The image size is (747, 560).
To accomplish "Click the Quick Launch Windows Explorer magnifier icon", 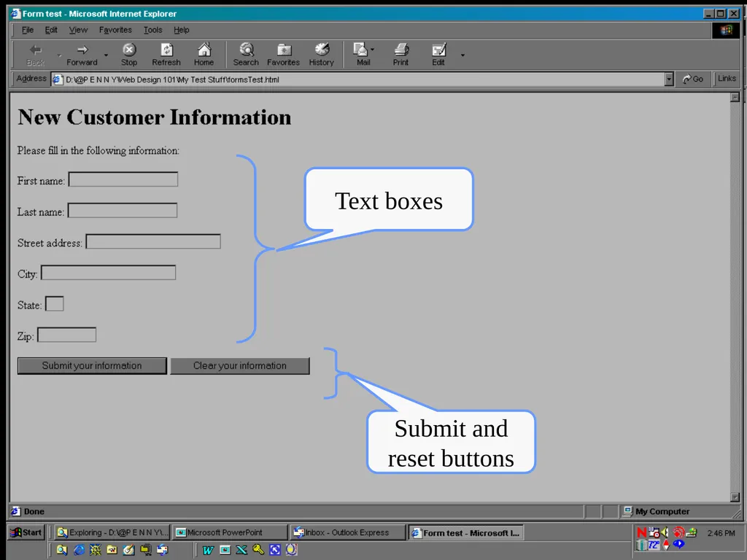I will [x=62, y=550].
